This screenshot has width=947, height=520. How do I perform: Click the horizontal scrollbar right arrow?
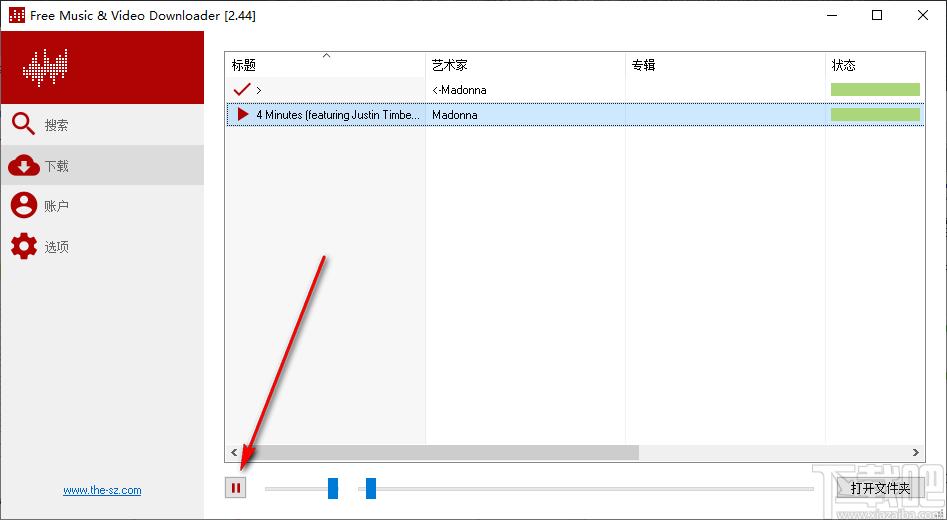click(x=916, y=452)
